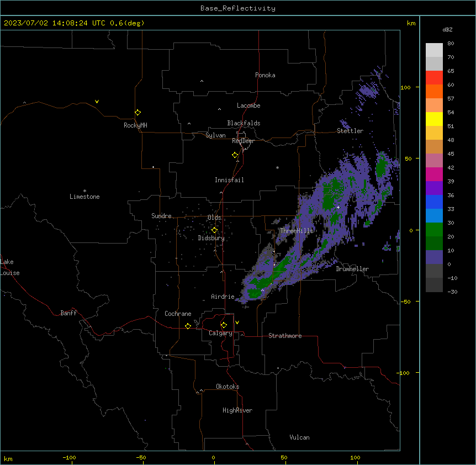The height and width of the screenshot is (465, 476).
Task: Click the Banff label
Action: (x=68, y=313)
